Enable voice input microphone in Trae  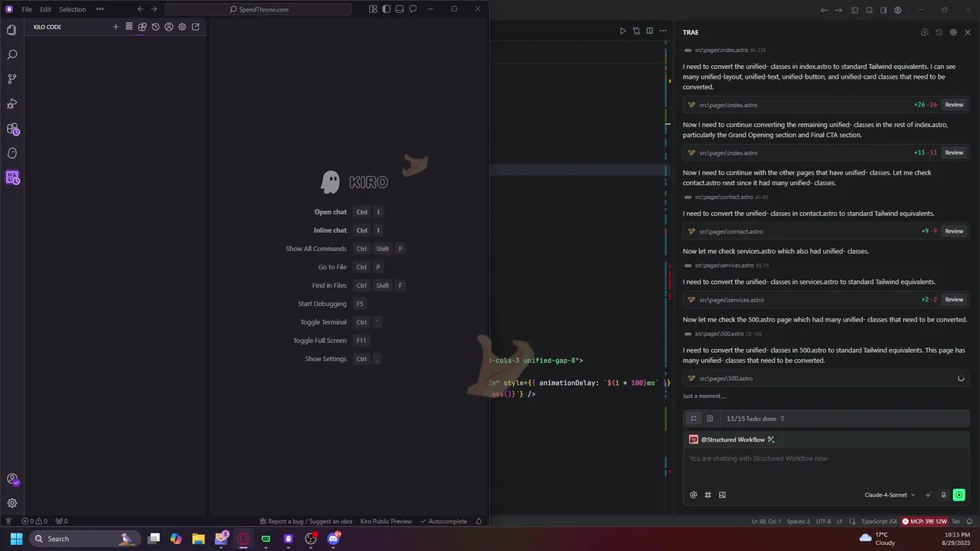pos(944,495)
